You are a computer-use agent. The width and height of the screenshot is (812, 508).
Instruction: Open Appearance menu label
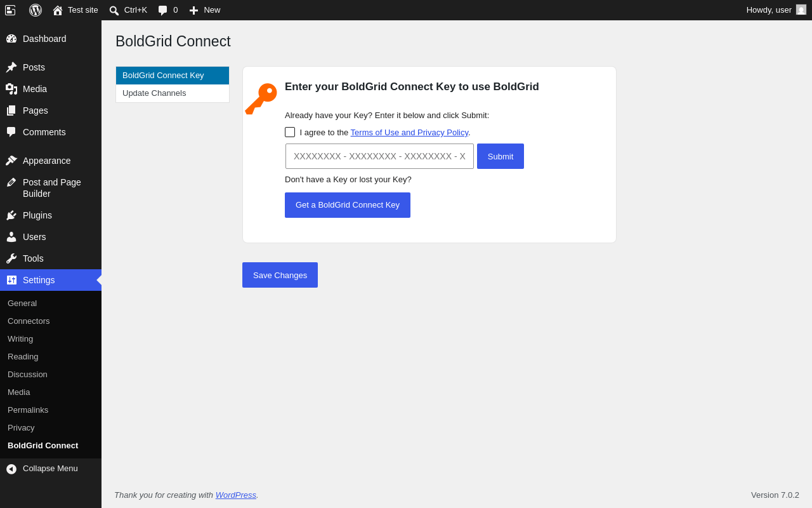[x=47, y=161]
